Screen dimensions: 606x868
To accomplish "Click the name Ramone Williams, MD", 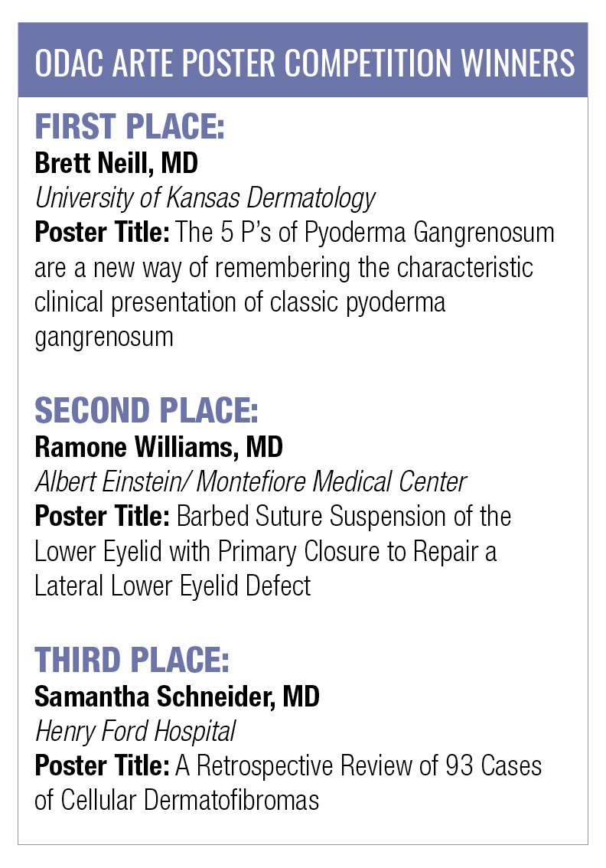I will tap(159, 447).
